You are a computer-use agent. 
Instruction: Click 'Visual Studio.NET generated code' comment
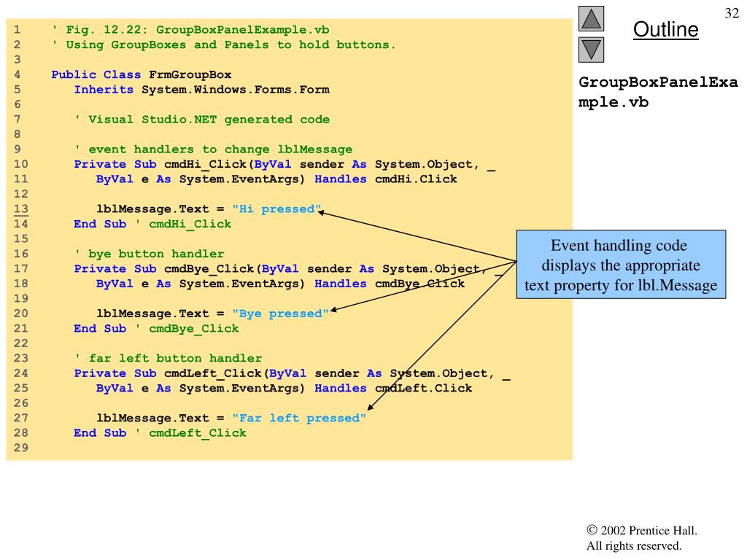point(202,120)
